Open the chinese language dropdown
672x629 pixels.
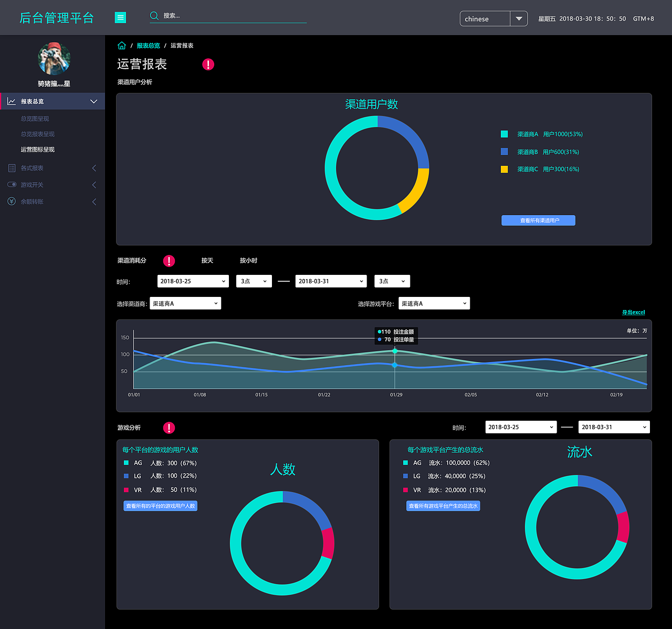pos(493,18)
